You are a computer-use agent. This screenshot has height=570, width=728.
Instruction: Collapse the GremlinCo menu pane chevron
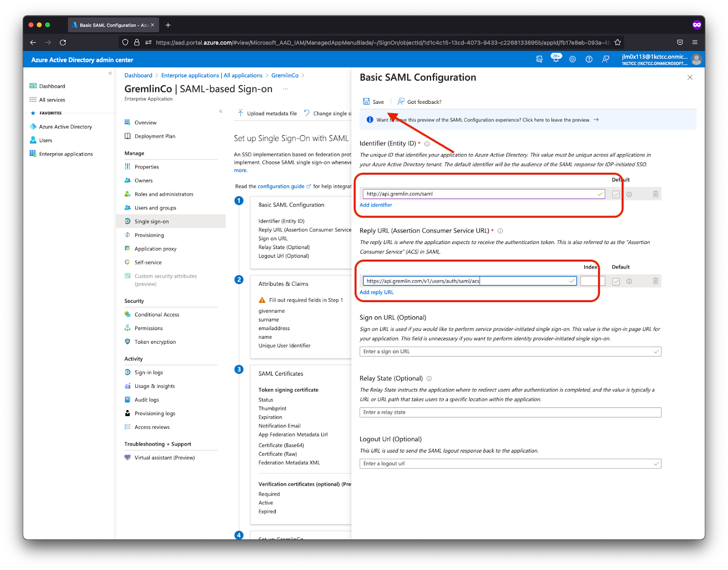tap(221, 111)
